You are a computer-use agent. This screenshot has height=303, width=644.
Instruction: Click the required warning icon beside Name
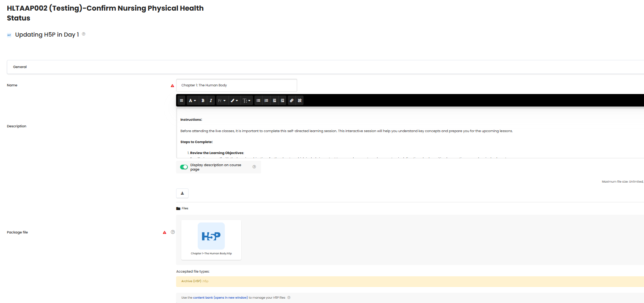(x=172, y=86)
